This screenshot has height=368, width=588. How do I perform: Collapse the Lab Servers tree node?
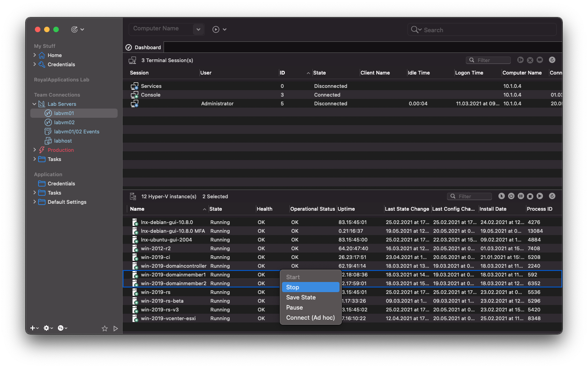point(34,103)
